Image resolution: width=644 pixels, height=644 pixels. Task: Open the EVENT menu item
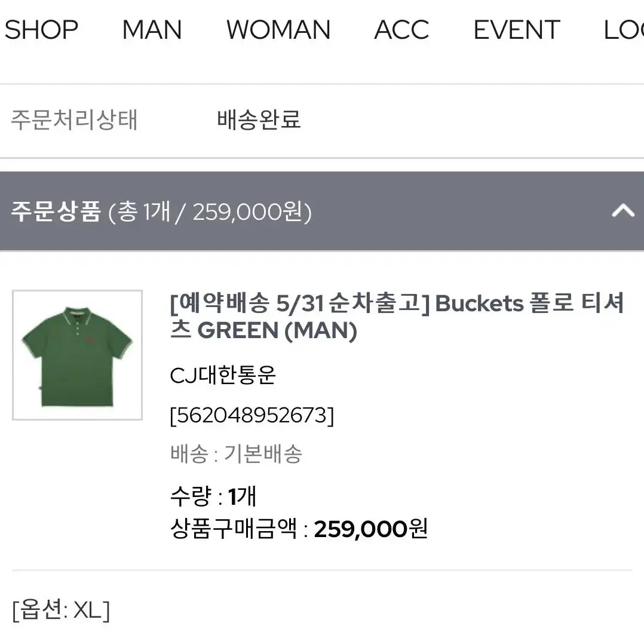tap(517, 30)
